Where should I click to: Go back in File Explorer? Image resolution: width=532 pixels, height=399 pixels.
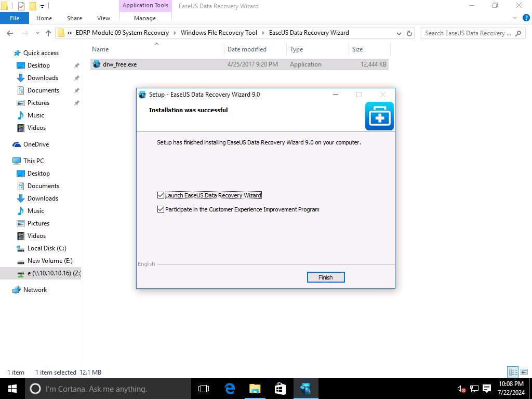pos(10,33)
